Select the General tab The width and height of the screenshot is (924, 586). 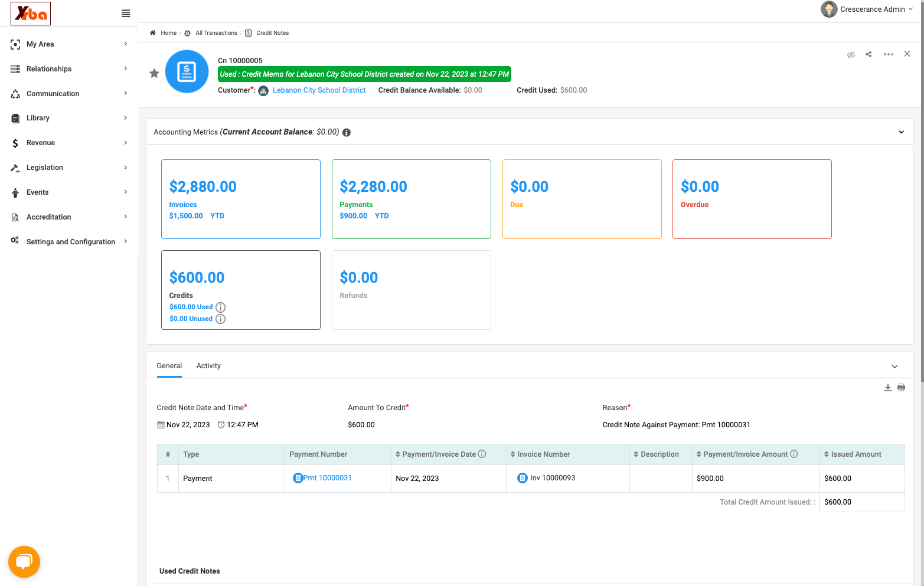(169, 366)
